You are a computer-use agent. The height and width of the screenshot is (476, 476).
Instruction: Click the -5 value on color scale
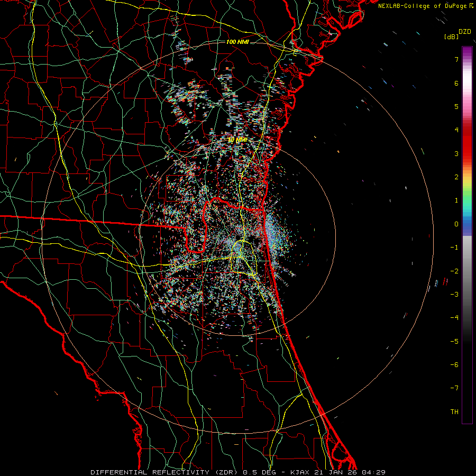454,342
